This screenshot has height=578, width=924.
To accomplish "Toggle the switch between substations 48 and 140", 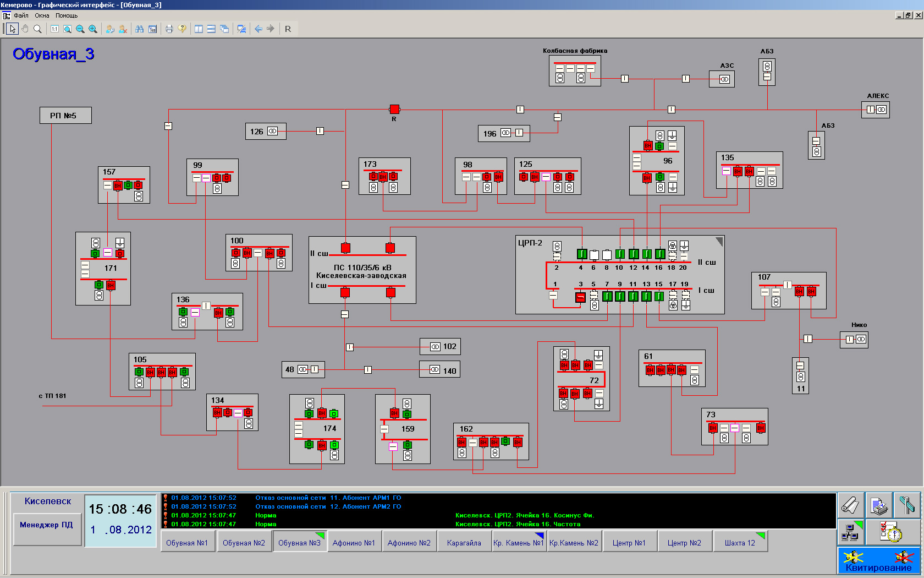I will click(368, 370).
